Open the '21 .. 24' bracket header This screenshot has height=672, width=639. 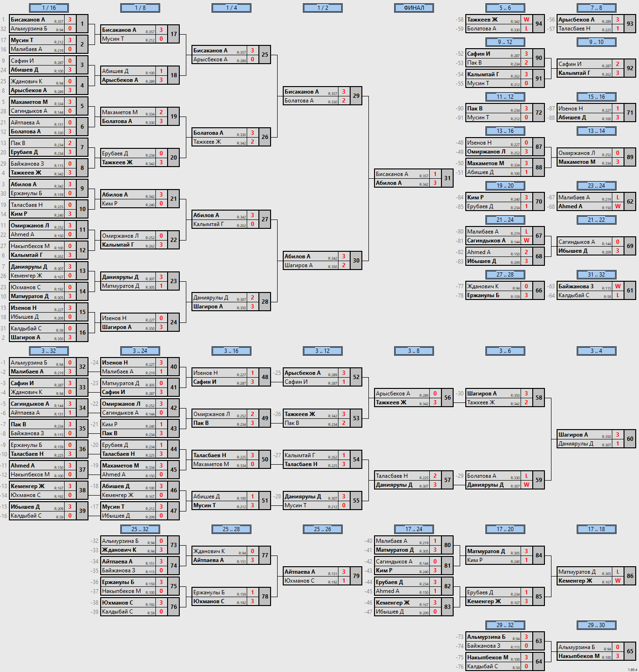(505, 219)
